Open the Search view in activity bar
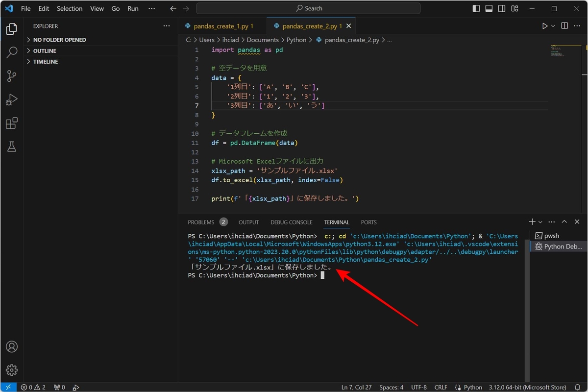 12,52
